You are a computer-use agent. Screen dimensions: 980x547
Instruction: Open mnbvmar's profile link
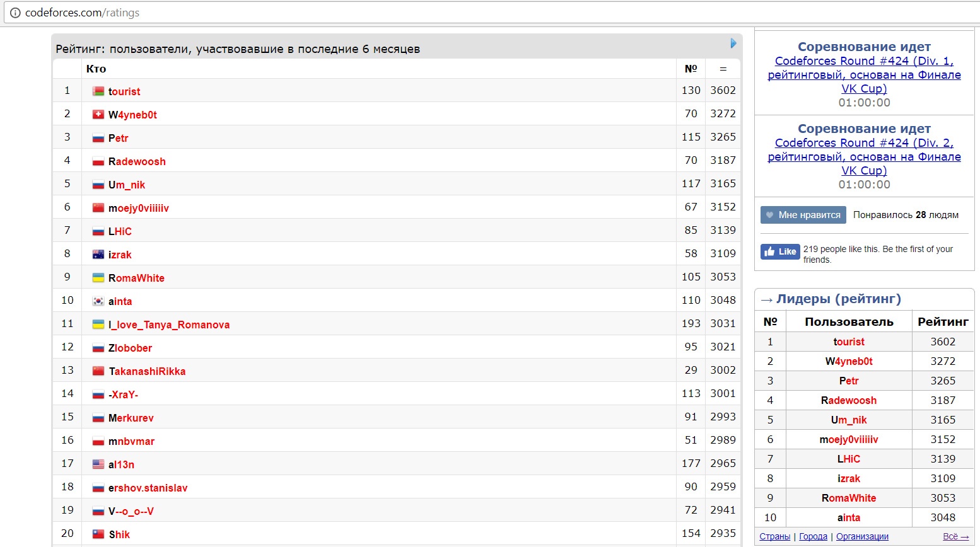tap(131, 441)
